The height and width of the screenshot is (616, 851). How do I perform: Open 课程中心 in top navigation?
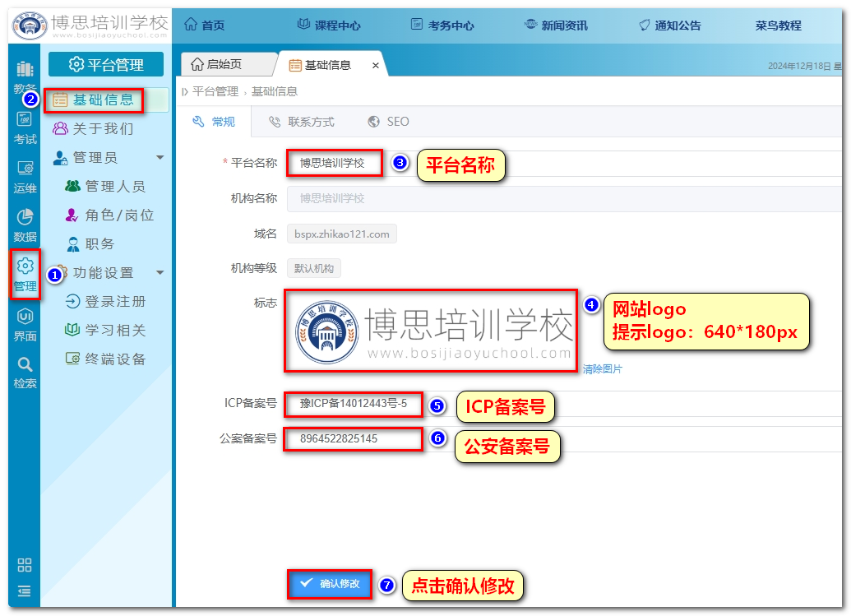pyautogui.click(x=329, y=25)
